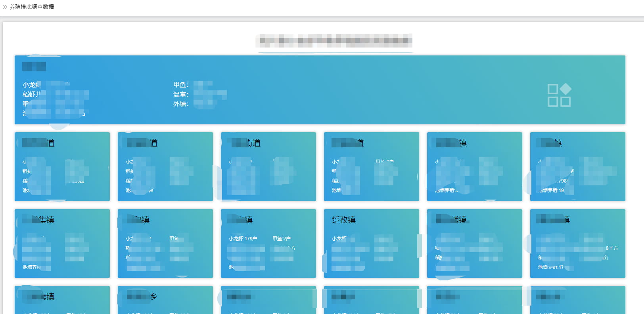Open the card with visible 街道 title
The image size is (644, 314).
pyautogui.click(x=268, y=166)
